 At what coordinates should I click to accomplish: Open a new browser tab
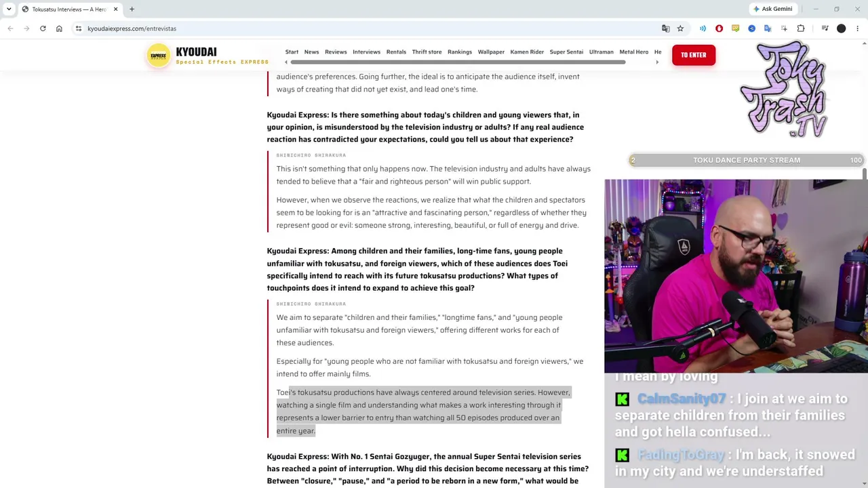pos(132,9)
